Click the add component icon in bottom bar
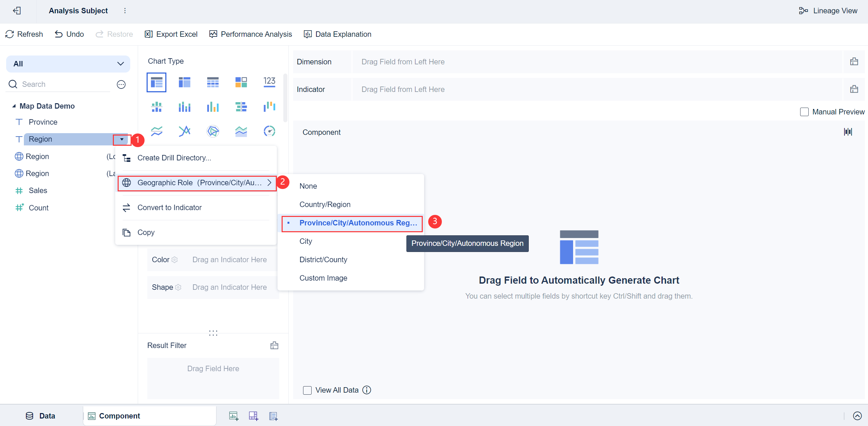The image size is (868, 426). pyautogui.click(x=234, y=416)
